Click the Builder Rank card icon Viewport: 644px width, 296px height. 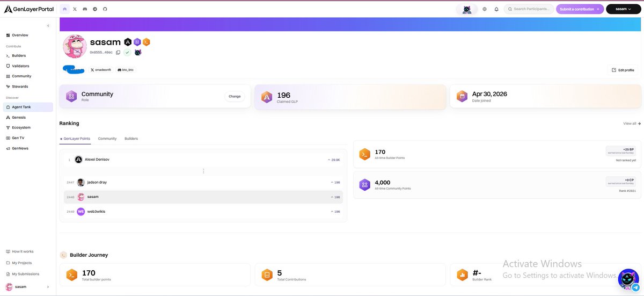(x=462, y=275)
